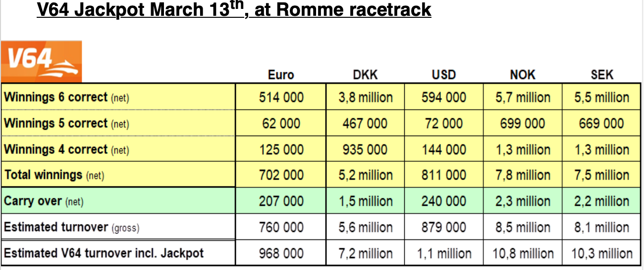The width and height of the screenshot is (644, 270).
Task: Select the 5,2 million DKK total cell
Action: tap(365, 175)
